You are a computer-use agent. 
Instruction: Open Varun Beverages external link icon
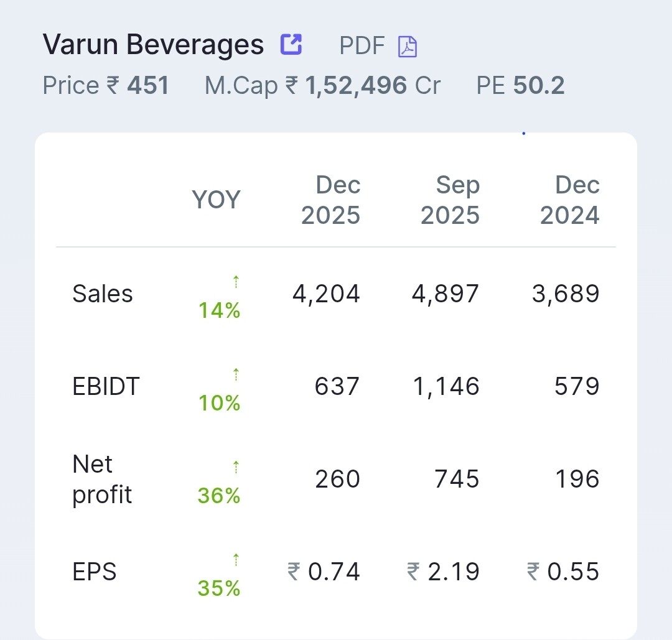(291, 44)
